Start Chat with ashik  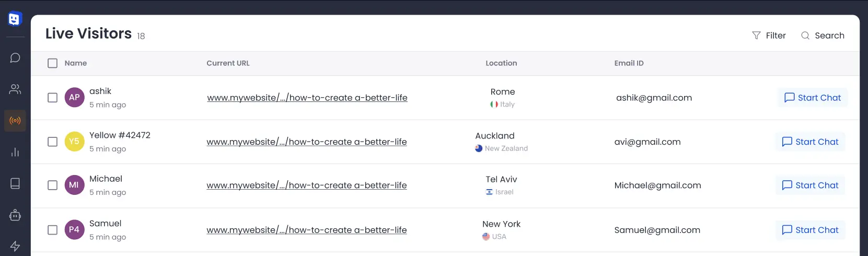point(813,98)
